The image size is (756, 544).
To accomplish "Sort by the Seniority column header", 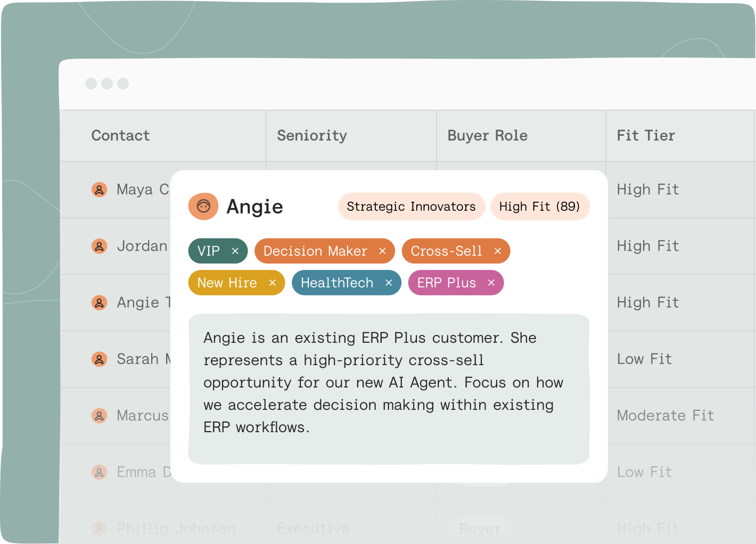I will pos(312,136).
